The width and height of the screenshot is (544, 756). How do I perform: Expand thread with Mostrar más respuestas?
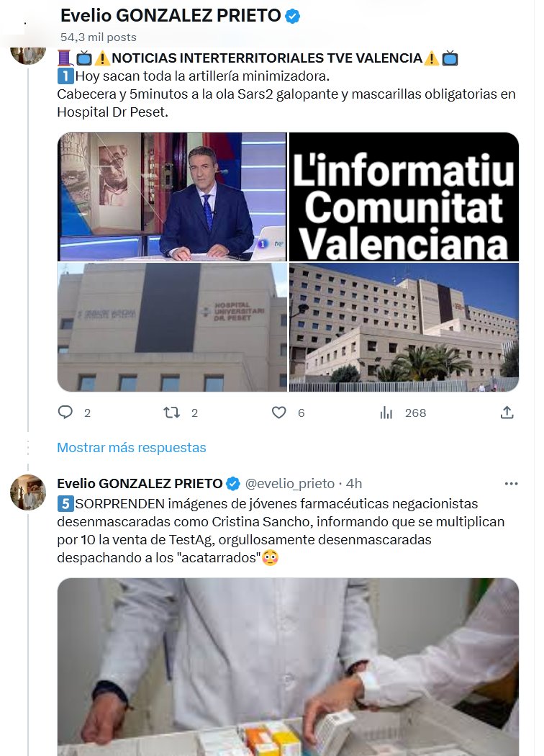(x=132, y=447)
